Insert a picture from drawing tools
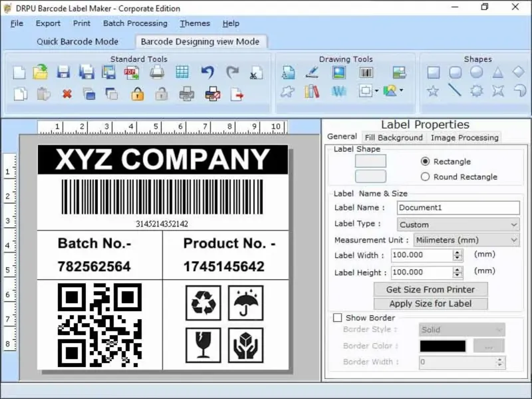 click(339, 72)
